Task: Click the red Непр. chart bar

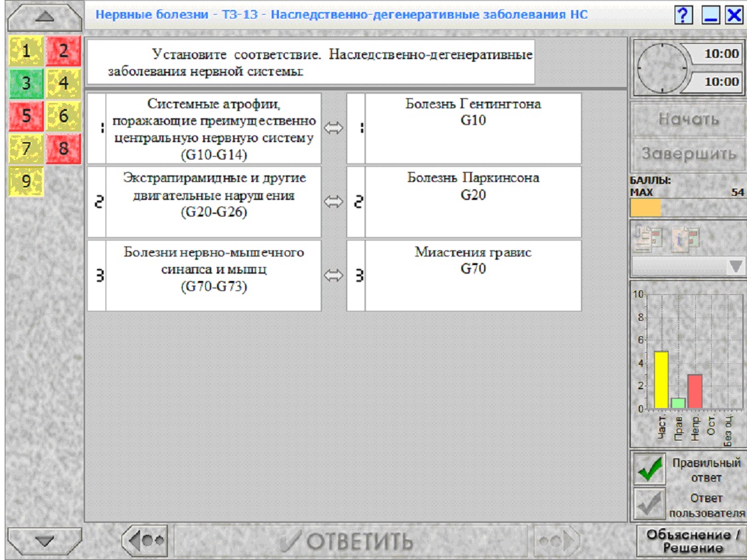Action: (695, 391)
